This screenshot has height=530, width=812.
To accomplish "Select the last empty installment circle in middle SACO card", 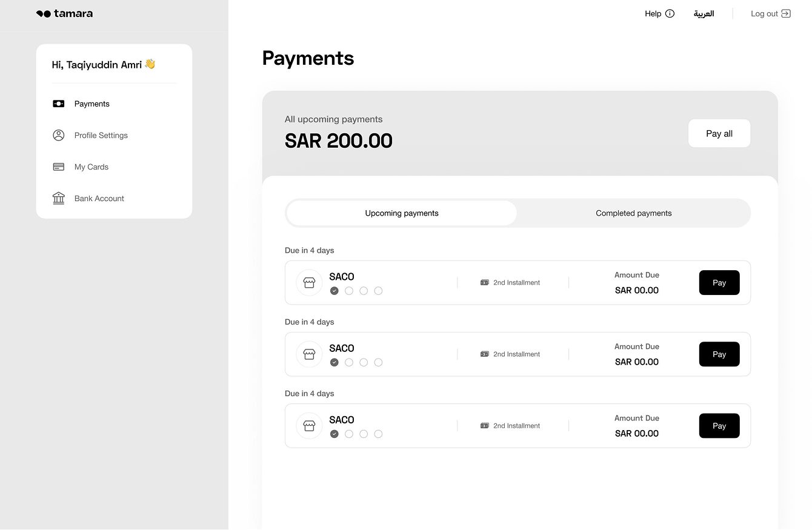I will click(x=378, y=362).
